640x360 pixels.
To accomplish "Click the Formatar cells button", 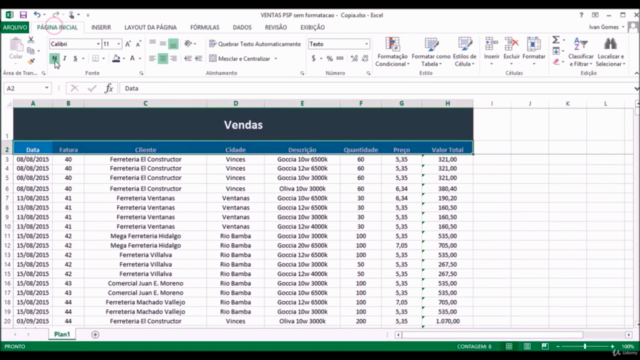I will click(x=533, y=51).
